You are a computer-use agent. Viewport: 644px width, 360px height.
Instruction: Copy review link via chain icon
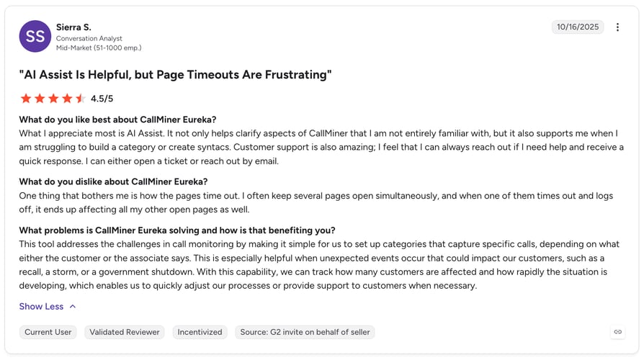coord(618,332)
